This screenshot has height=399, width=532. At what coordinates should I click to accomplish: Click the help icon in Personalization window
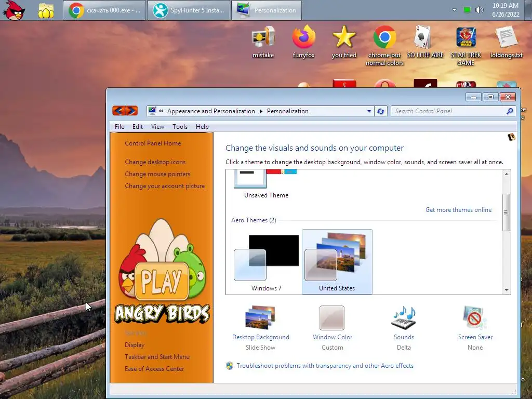[511, 137]
